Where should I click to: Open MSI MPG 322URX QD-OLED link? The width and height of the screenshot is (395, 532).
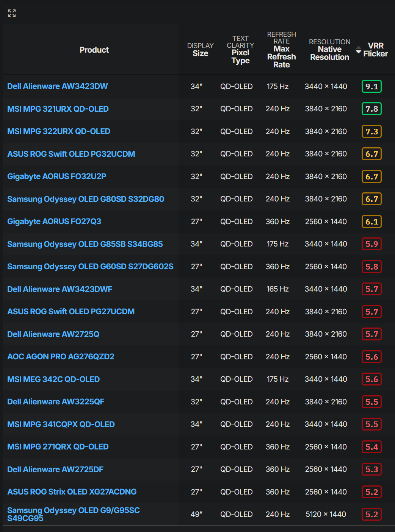(x=59, y=131)
